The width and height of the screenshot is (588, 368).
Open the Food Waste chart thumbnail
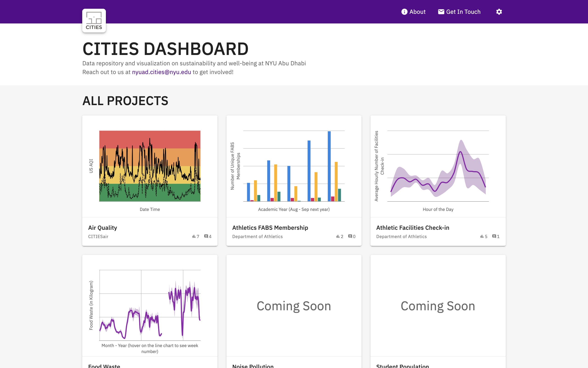point(150,306)
